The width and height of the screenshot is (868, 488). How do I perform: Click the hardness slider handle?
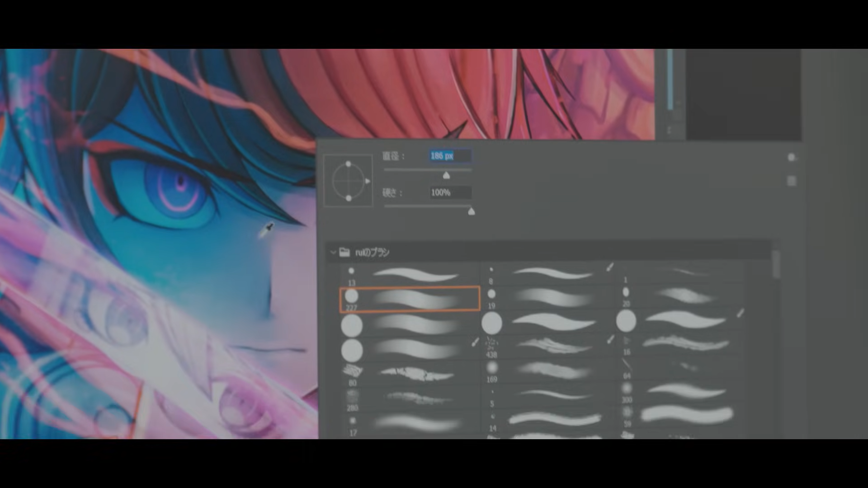tap(471, 211)
